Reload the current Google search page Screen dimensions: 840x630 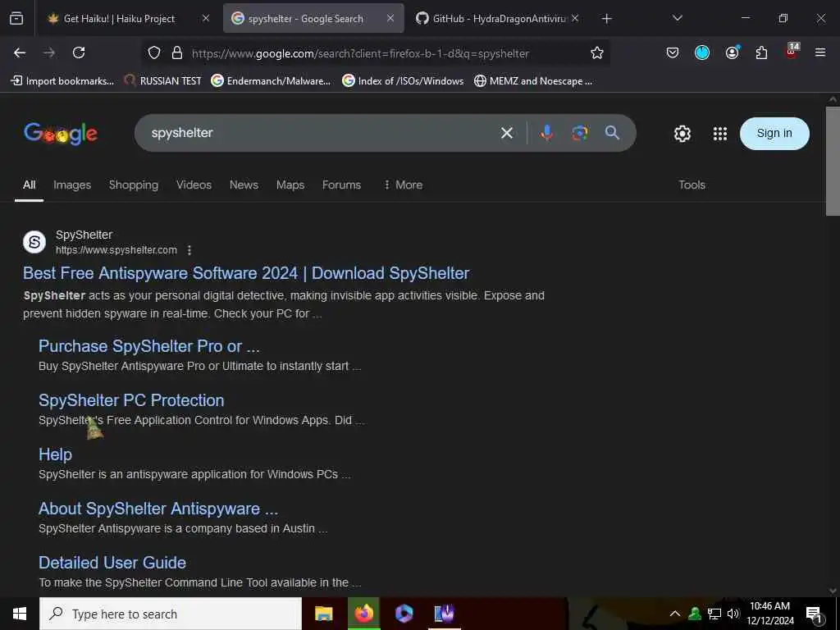click(79, 52)
